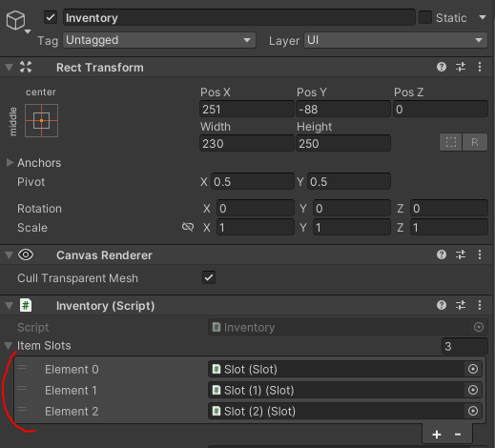
Task: Open Inventory (Script) more options menu
Action: click(x=480, y=305)
